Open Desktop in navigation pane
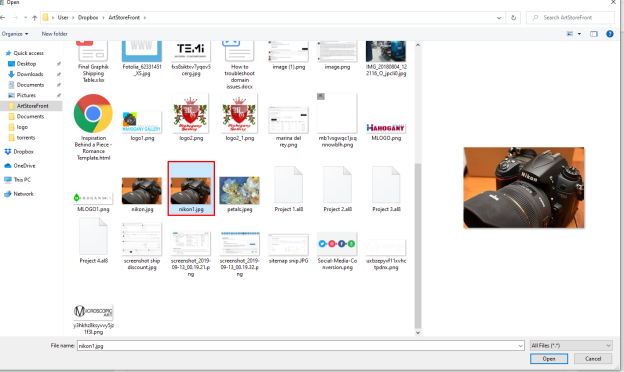Viewport: 624px width, 372px height. click(26, 64)
